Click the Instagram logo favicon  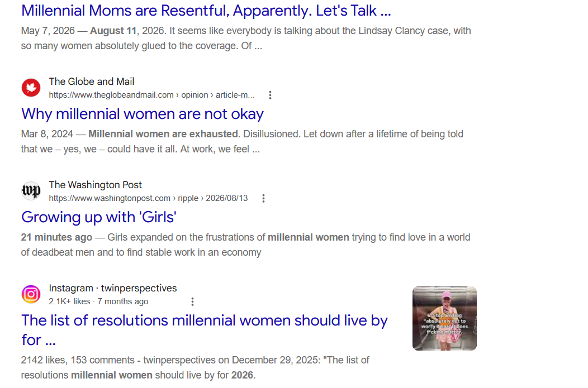31,294
